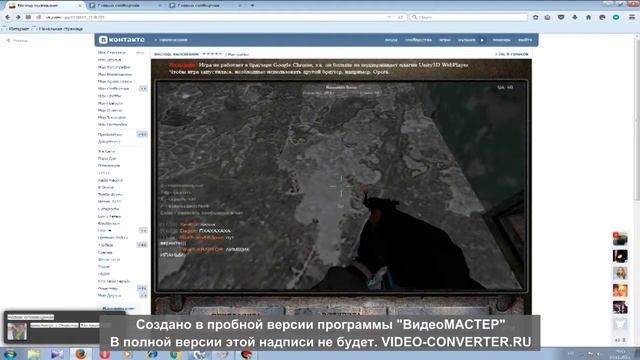Open the Windows Start menu
This screenshot has width=640, height=360.
coord(10,354)
